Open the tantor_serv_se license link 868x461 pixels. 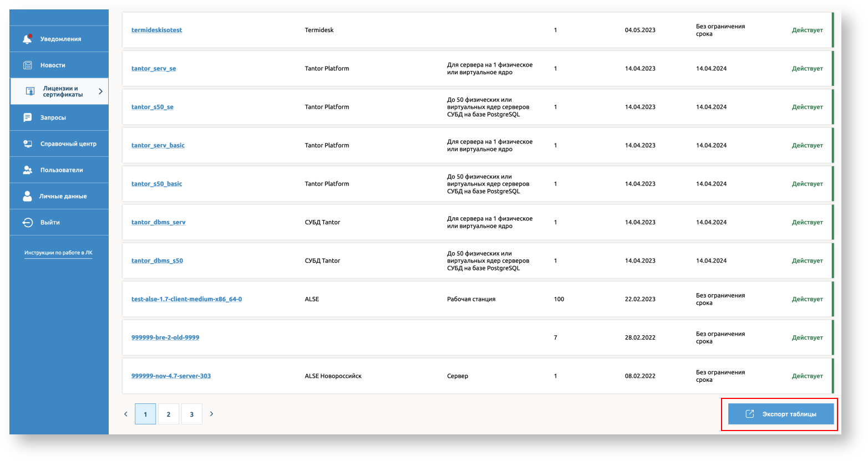click(154, 69)
